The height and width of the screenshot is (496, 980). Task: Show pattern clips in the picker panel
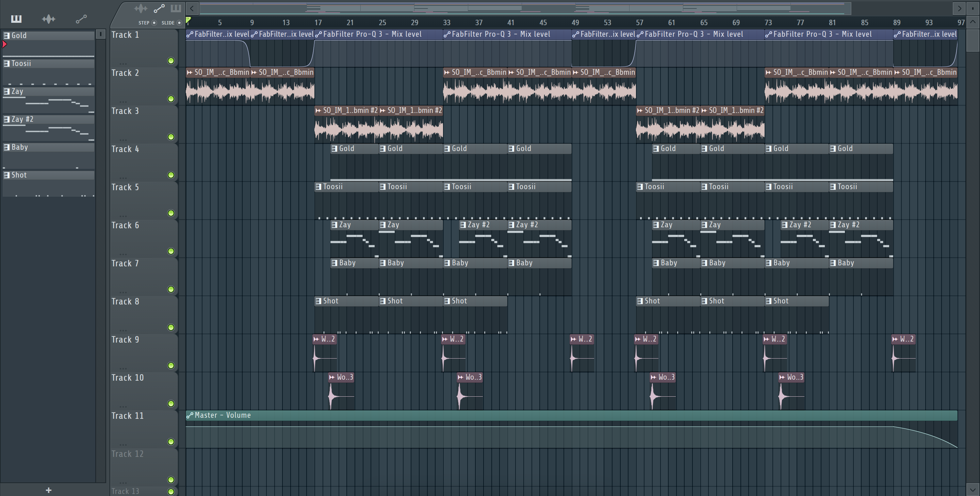coord(16,19)
